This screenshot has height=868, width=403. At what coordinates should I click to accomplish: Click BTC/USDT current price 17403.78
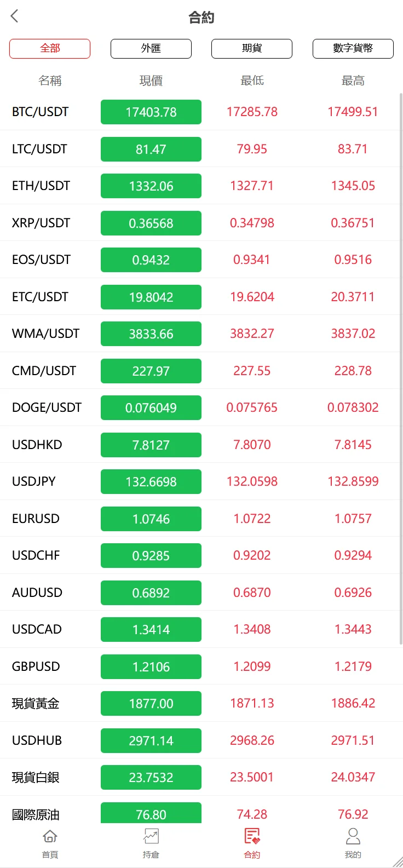(x=151, y=112)
